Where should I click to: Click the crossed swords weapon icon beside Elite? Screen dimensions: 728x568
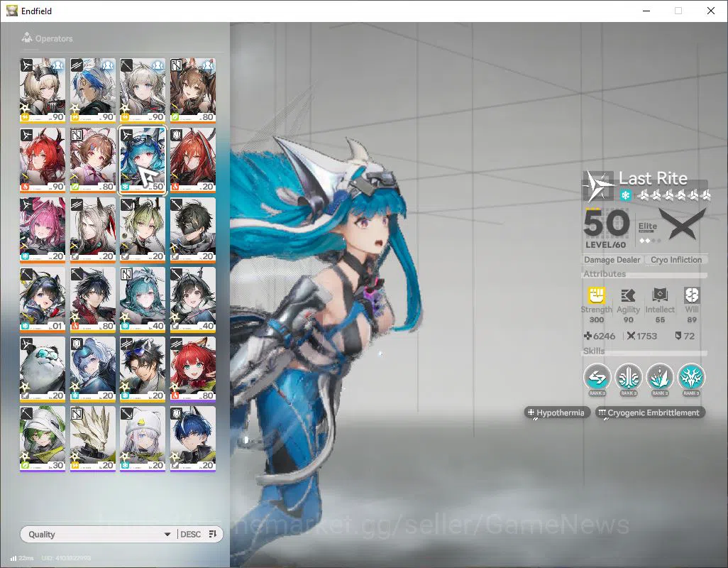tap(683, 224)
